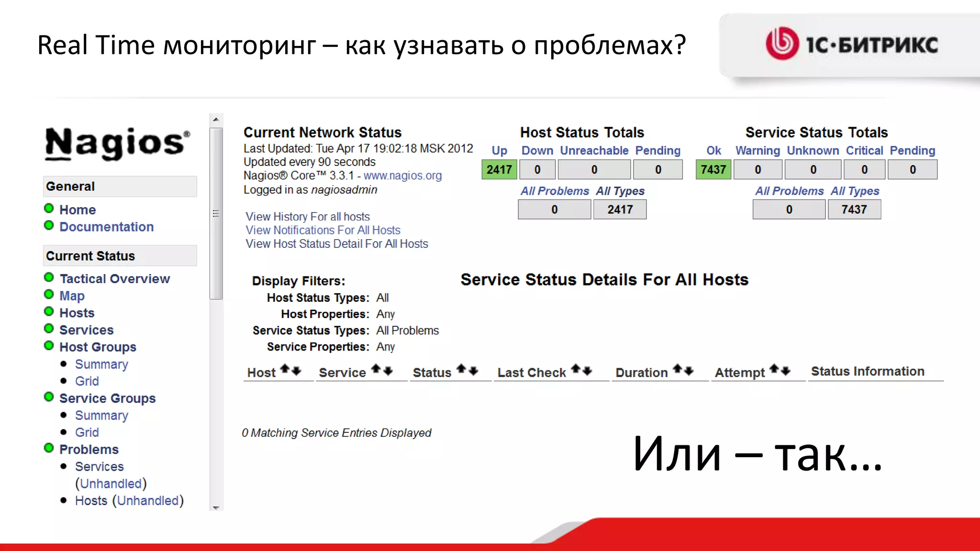
Task: Sort Status column descending with down arrow
Action: click(x=473, y=371)
